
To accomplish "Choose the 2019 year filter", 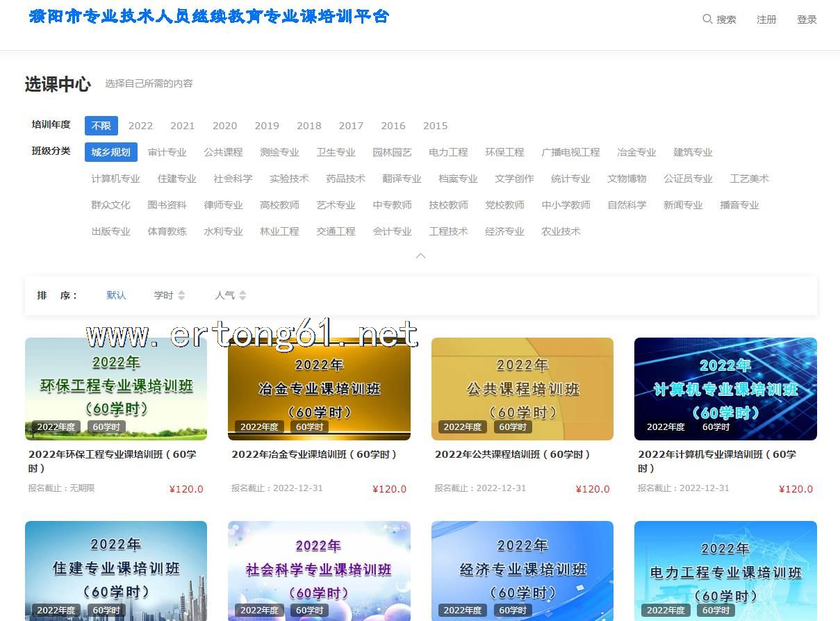I will click(x=267, y=126).
